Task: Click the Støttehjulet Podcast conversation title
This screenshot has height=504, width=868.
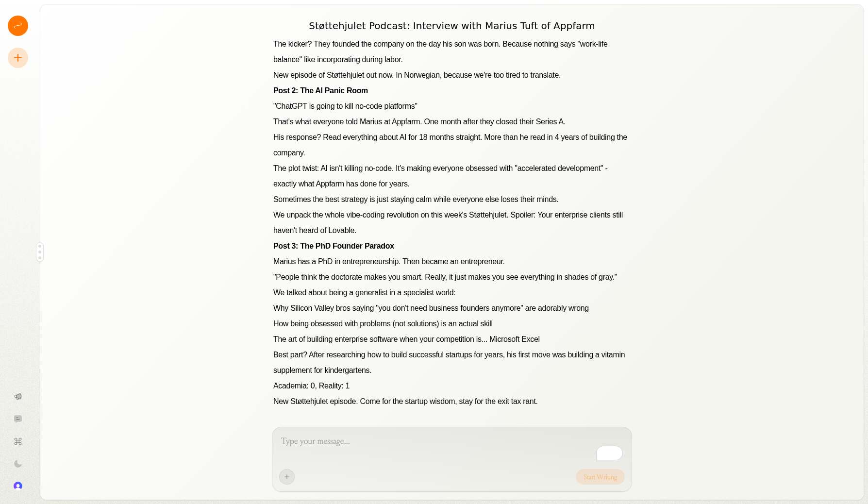Action: tap(451, 26)
